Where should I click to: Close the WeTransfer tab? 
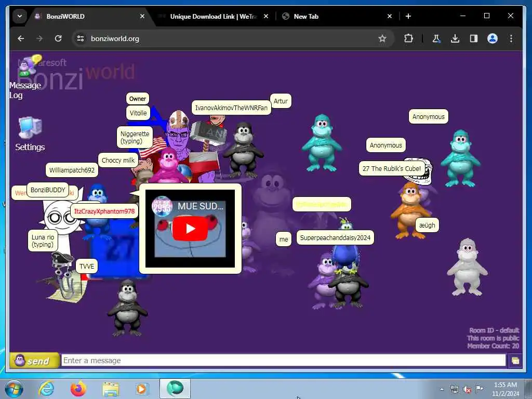tap(266, 16)
